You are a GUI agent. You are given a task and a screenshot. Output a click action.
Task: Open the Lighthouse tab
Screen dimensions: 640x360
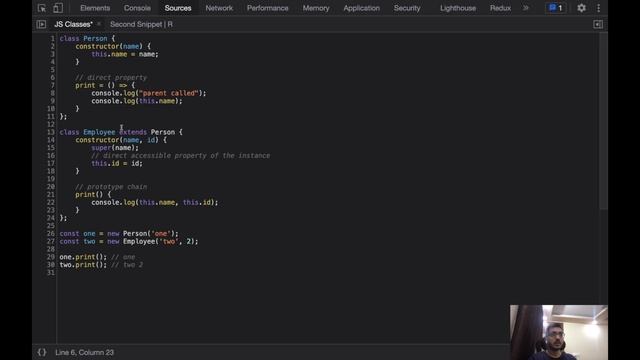(458, 8)
